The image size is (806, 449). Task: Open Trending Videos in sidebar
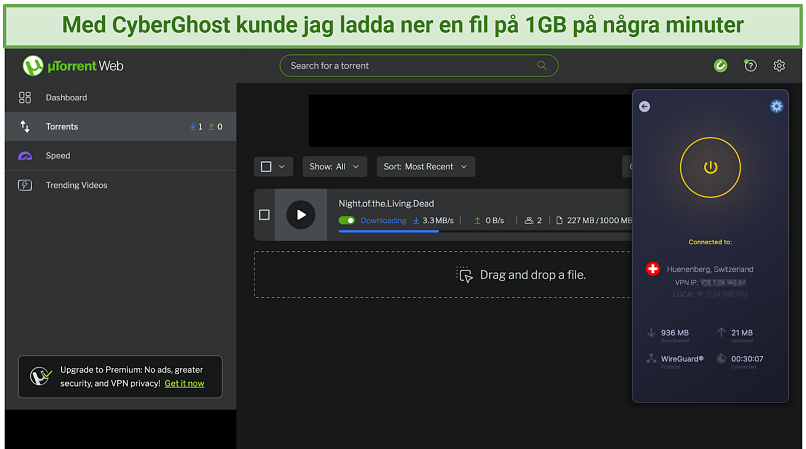coord(76,185)
